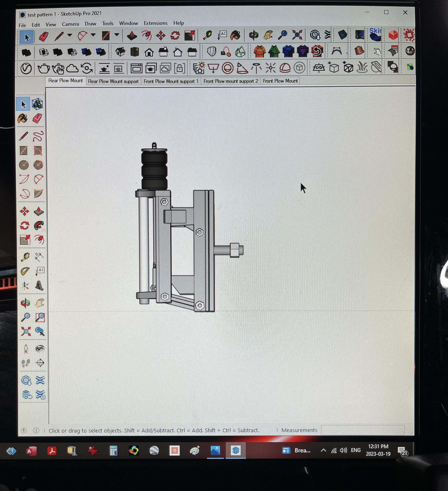Select the Eraser tool in top toolbar
The height and width of the screenshot is (491, 448).
point(44,37)
